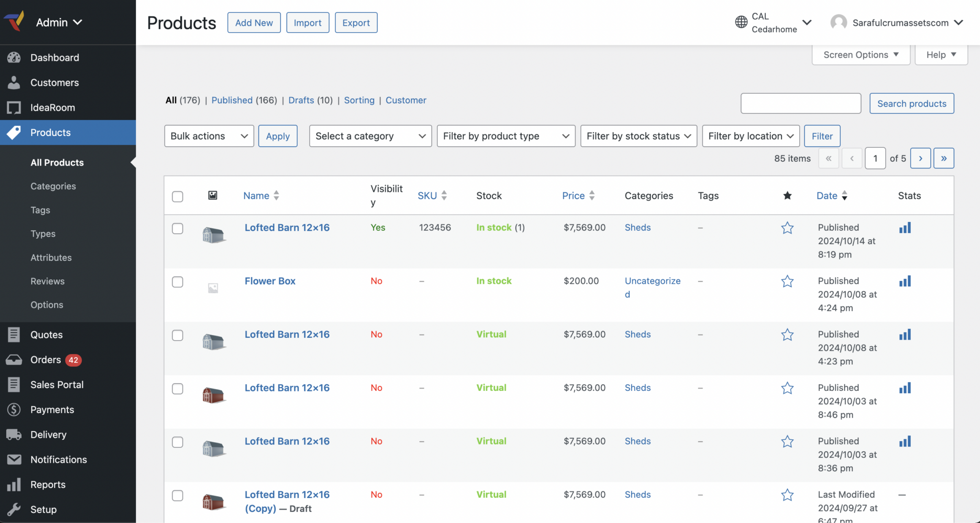The image size is (980, 523).
Task: Open the Flower Box product link
Action: 270,281
